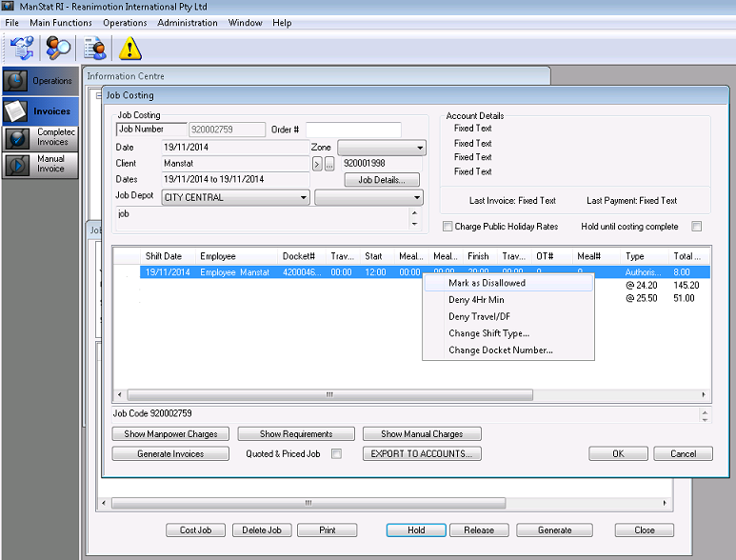
Task: Click the Client field Manstat
Action: pyautogui.click(x=235, y=164)
